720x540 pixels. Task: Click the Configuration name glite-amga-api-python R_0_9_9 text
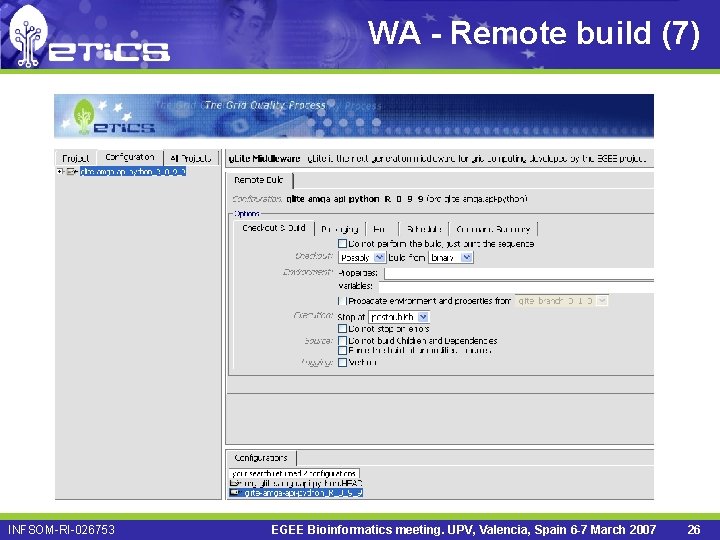click(x=354, y=199)
